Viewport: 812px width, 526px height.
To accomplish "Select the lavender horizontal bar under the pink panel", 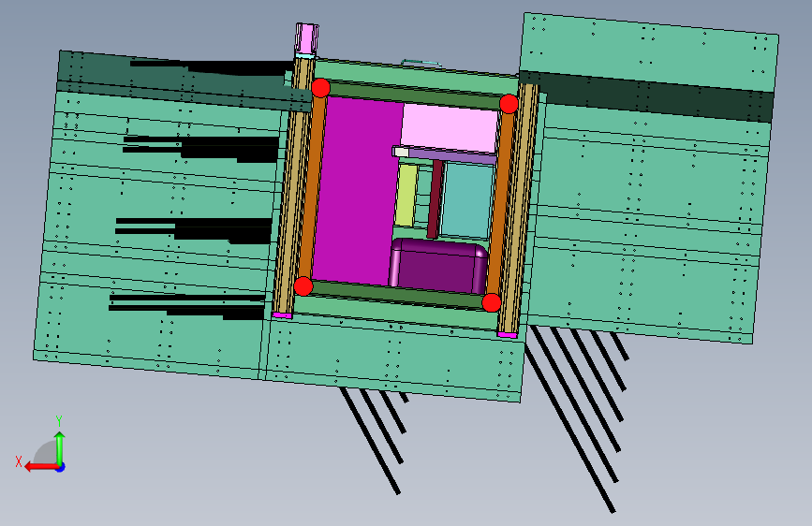I will [x=452, y=154].
